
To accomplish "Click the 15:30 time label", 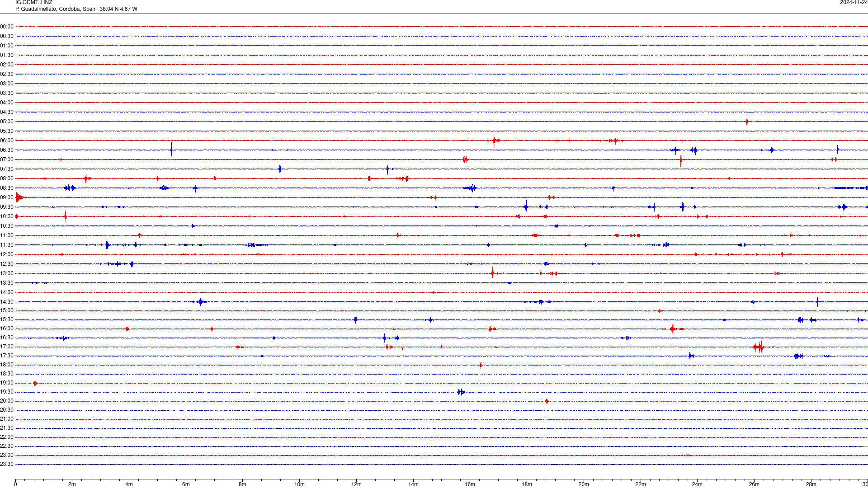I will click(x=7, y=319).
